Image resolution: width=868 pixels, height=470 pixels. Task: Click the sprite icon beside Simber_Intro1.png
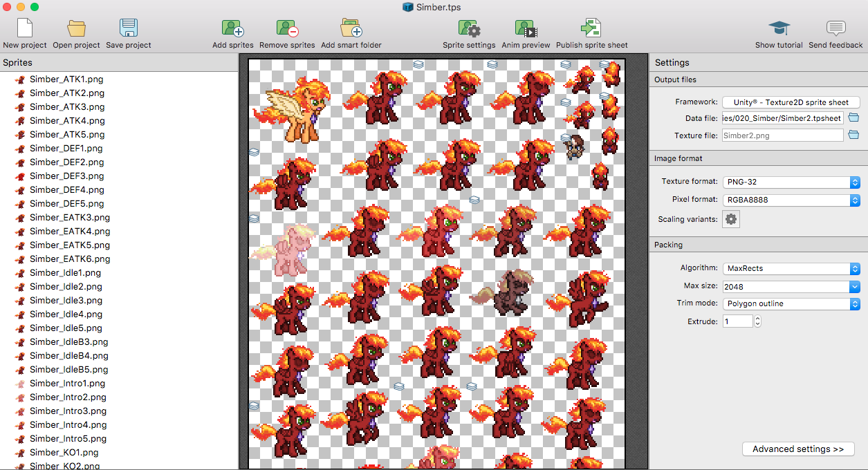click(x=20, y=384)
